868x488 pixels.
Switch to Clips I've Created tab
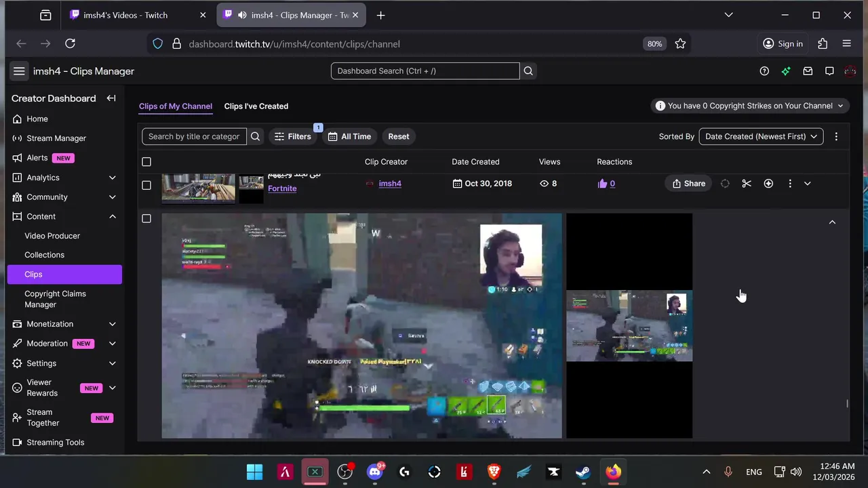(x=256, y=106)
